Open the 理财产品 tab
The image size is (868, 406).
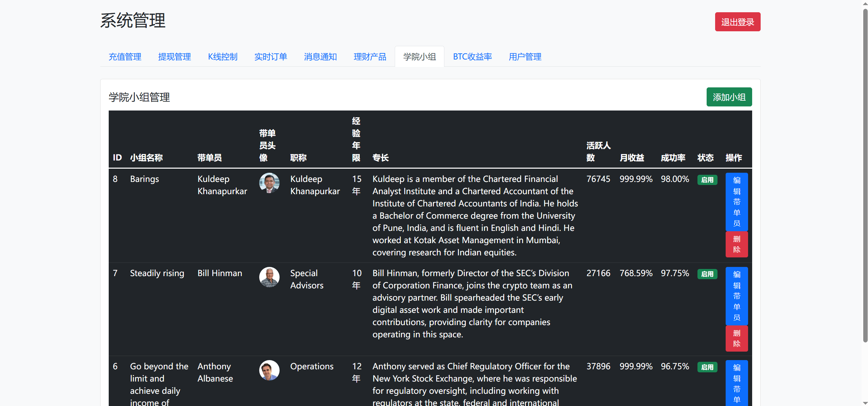(x=370, y=57)
